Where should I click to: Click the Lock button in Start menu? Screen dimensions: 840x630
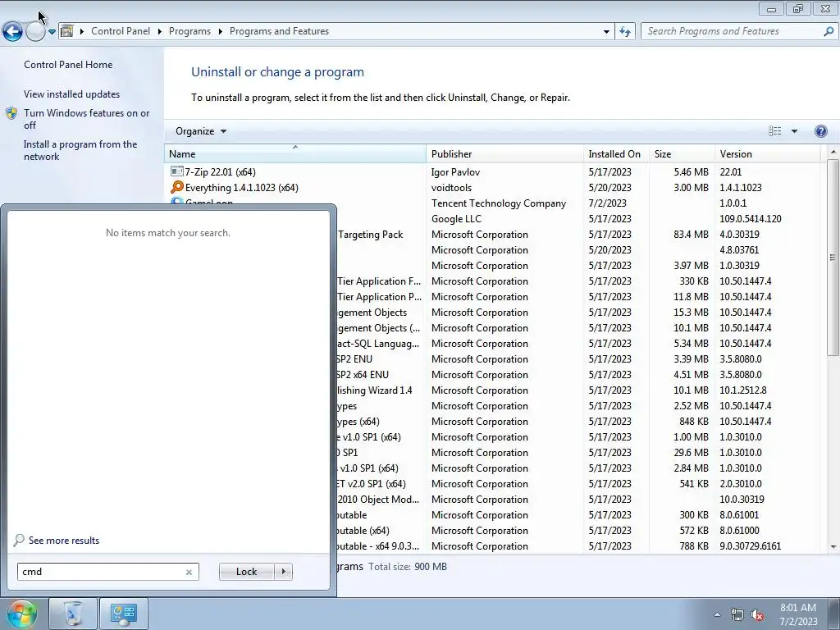click(246, 572)
